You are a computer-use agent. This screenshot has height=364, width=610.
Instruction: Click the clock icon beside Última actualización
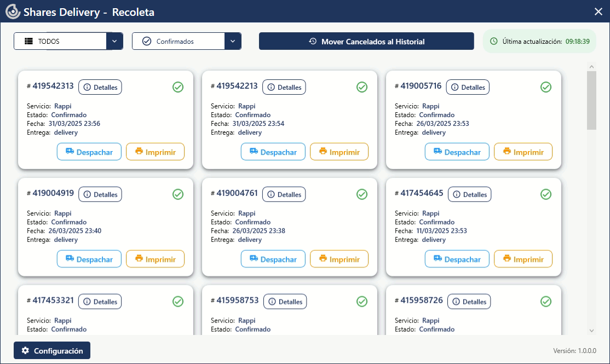coord(494,41)
